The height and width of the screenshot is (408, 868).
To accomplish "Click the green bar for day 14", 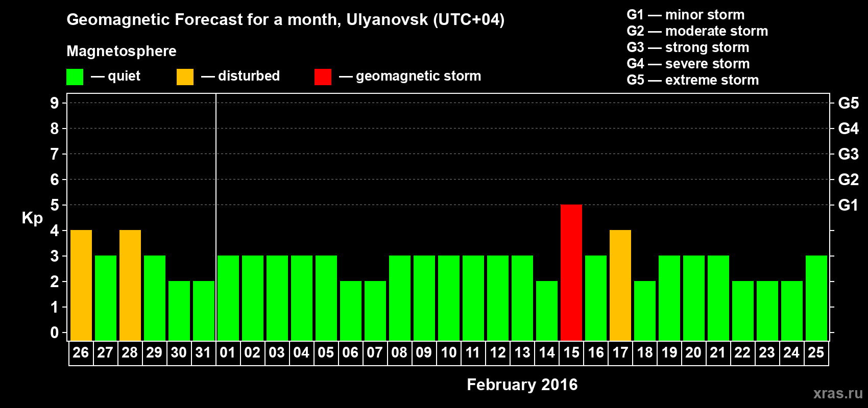I will pyautogui.click(x=547, y=311).
